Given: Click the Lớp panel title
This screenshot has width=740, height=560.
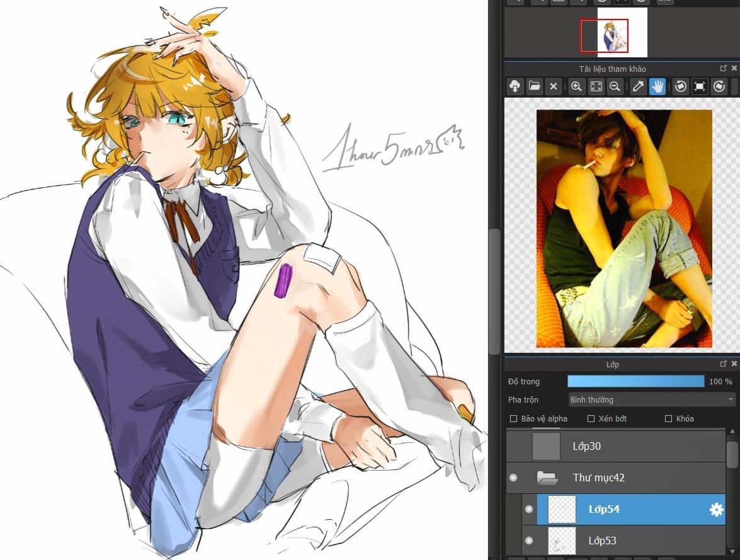Looking at the screenshot, I should 612,364.
